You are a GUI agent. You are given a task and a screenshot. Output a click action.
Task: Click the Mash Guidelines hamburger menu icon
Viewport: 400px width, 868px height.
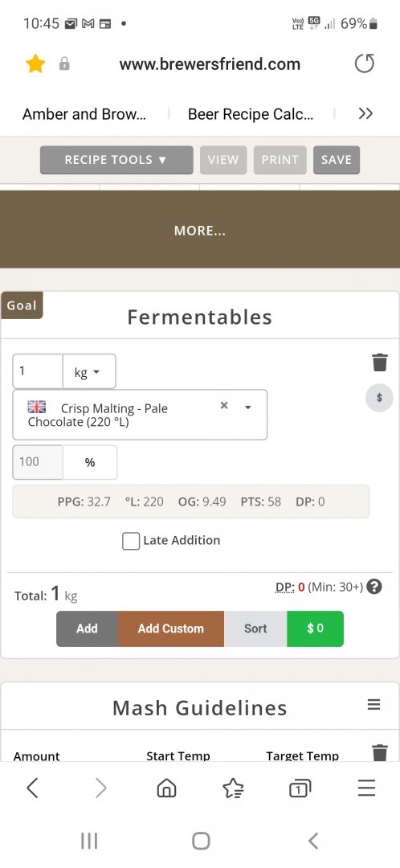374,705
